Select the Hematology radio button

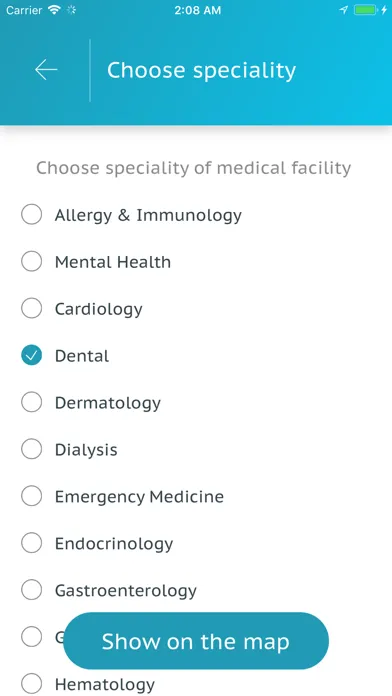pos(32,684)
